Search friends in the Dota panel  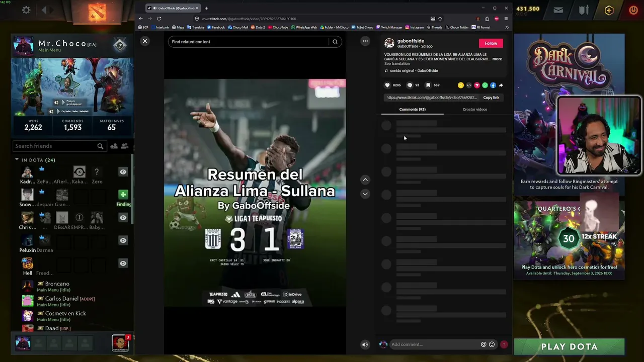[59, 146]
